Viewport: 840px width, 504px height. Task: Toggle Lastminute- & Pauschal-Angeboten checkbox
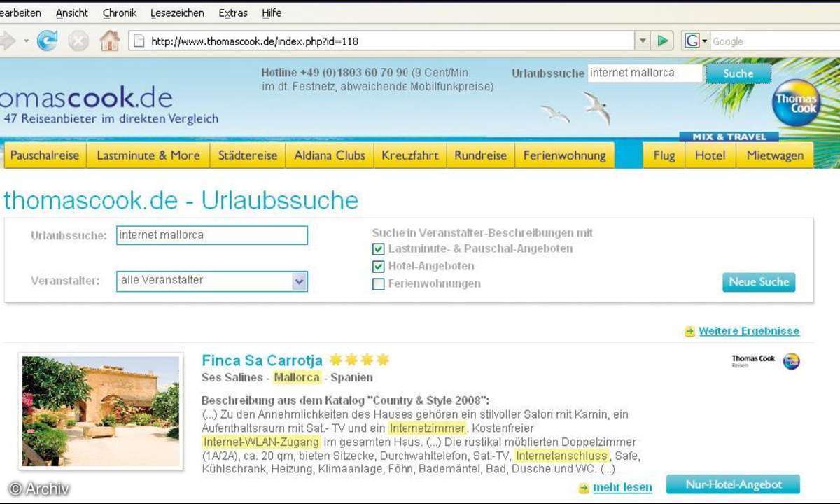(x=379, y=249)
